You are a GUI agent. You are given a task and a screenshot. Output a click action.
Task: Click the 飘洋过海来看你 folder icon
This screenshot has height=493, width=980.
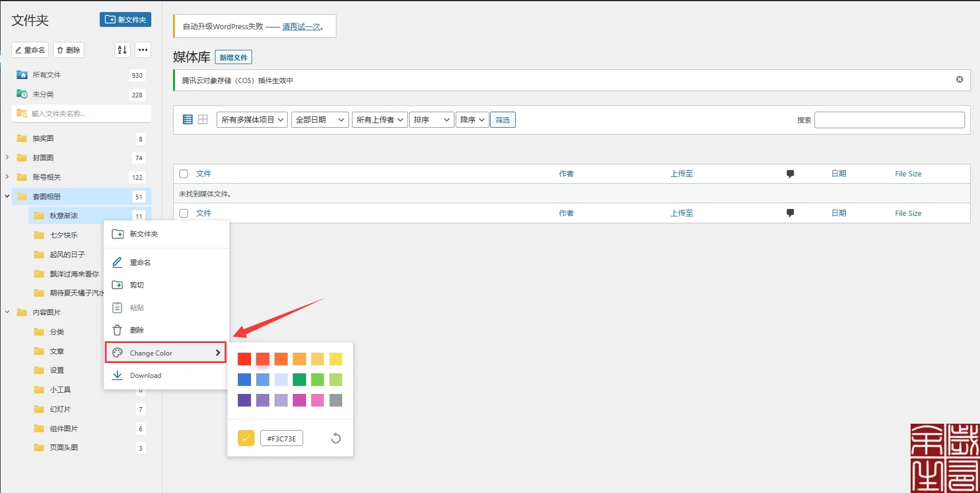[39, 274]
